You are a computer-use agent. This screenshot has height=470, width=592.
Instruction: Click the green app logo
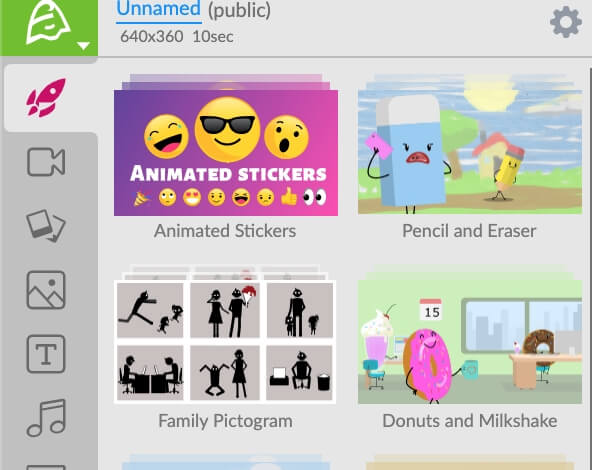click(48, 21)
